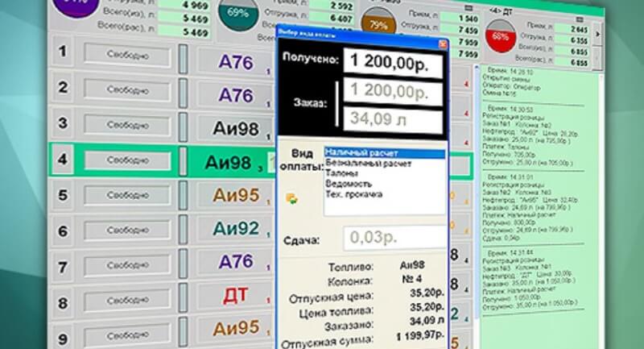This screenshot has width=644, height=349.
Task: Select the ДТ fuel on pump 8
Action: click(236, 295)
